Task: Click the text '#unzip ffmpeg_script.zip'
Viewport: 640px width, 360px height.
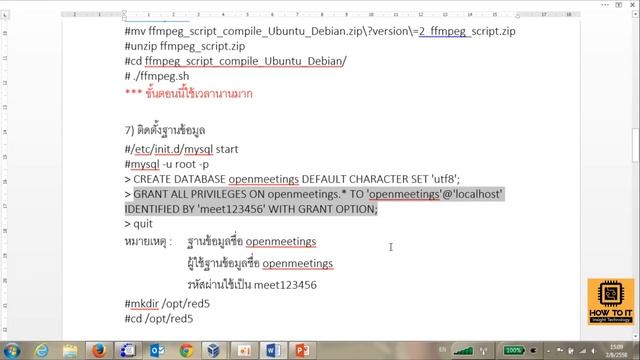Action: click(x=185, y=46)
